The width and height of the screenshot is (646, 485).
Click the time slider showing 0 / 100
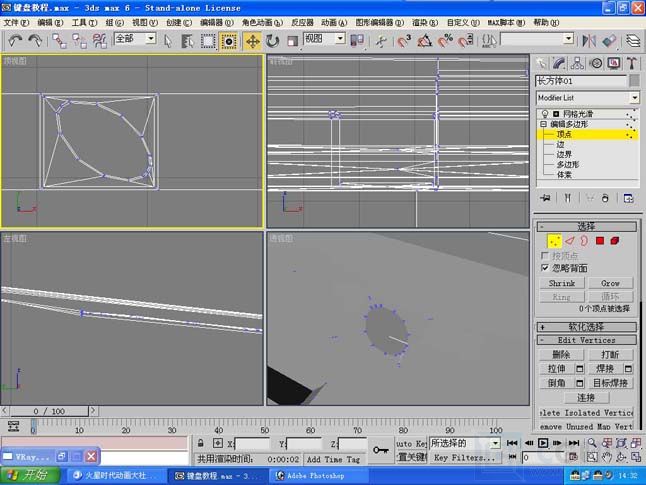click(49, 411)
